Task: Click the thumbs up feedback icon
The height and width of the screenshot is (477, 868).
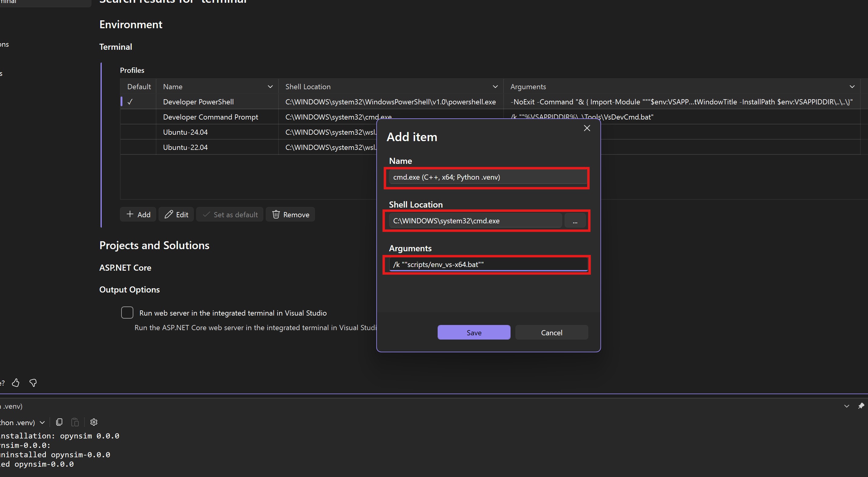Action: click(x=15, y=383)
